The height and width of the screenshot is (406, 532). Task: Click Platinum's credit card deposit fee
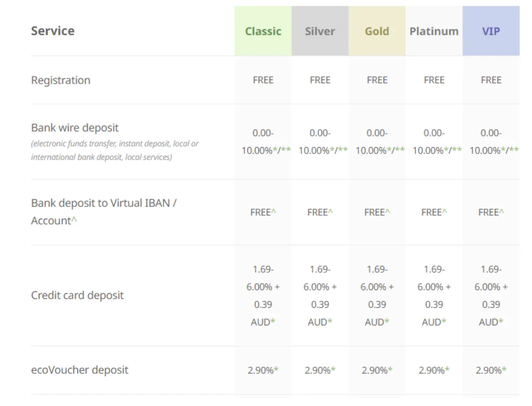[434, 296]
